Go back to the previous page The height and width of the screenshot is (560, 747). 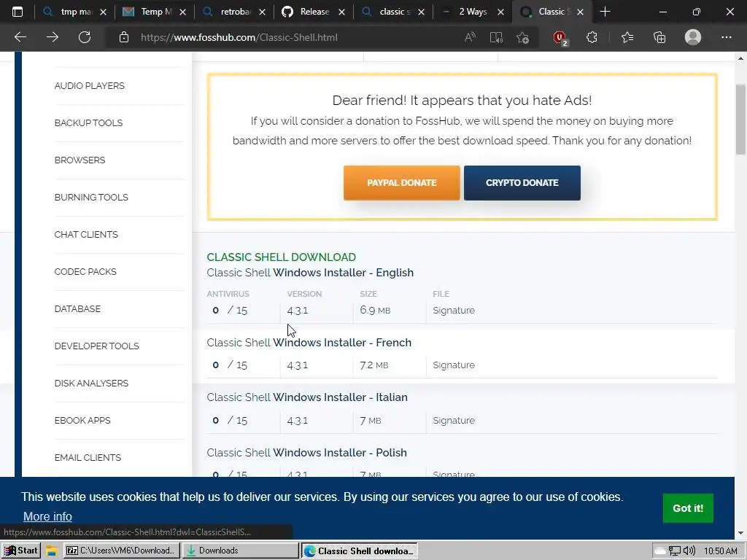tap(20, 37)
